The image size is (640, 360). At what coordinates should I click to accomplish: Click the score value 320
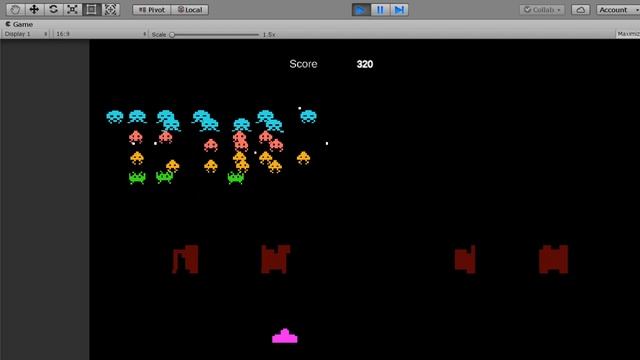pyautogui.click(x=365, y=64)
